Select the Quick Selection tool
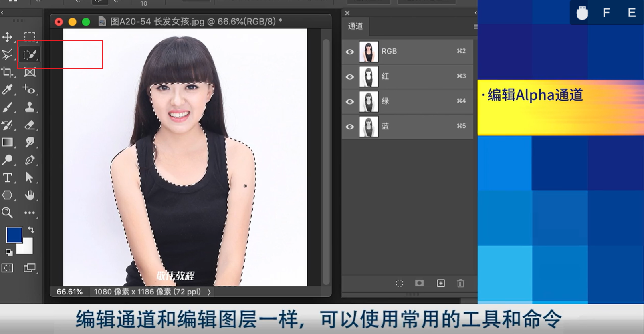 pyautogui.click(x=30, y=54)
